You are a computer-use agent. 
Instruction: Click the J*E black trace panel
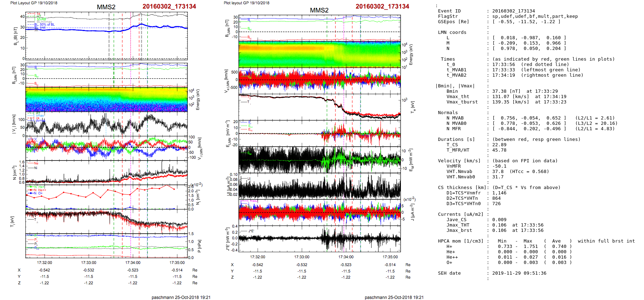pyautogui.click(x=320, y=238)
